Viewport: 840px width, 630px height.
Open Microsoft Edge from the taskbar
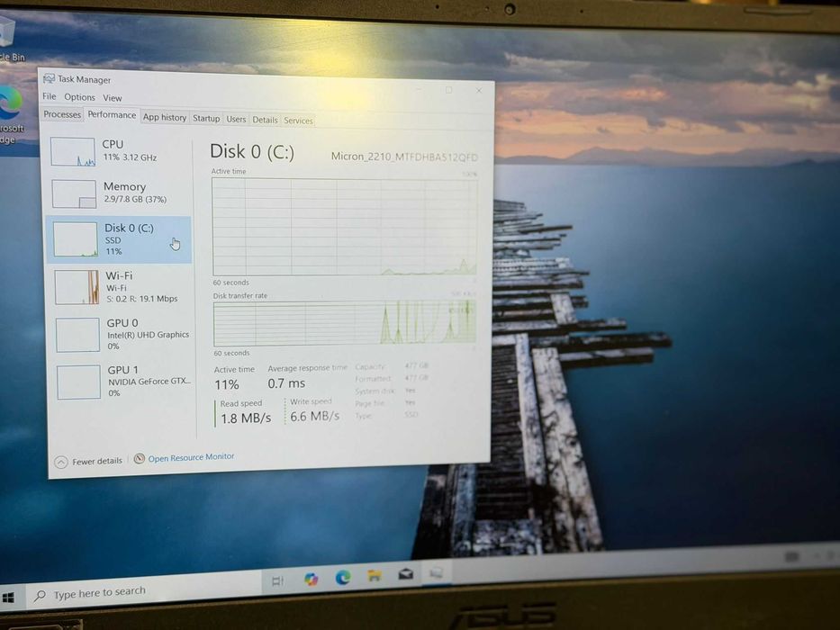343,577
